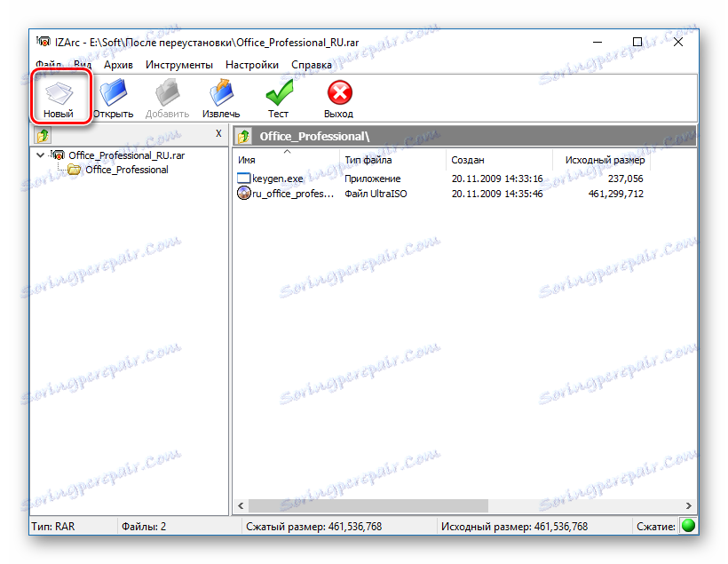Viewport: 728px width, 564px height.
Task: Click the horizontal scrollbar thumb
Action: point(368,505)
